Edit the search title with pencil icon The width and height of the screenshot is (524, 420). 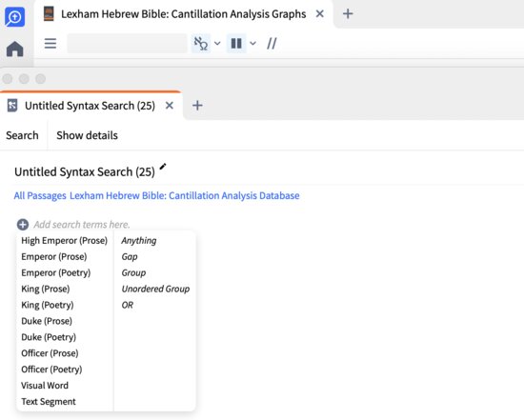point(163,167)
